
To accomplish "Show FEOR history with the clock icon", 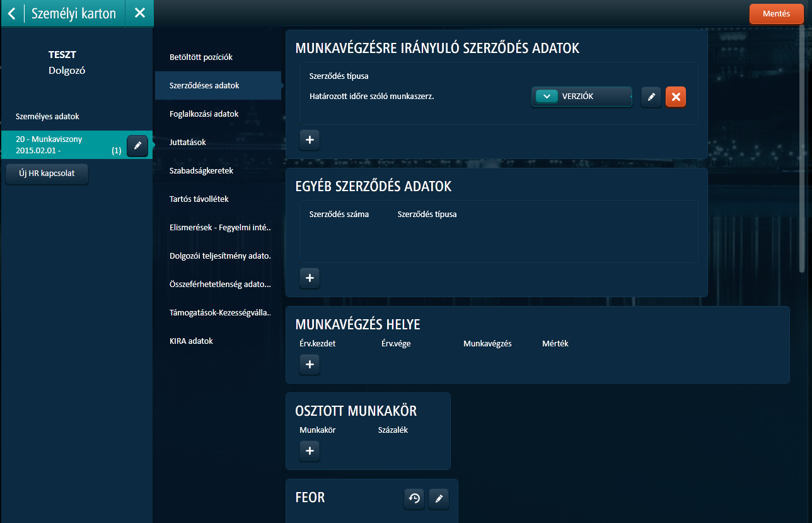I will (414, 498).
